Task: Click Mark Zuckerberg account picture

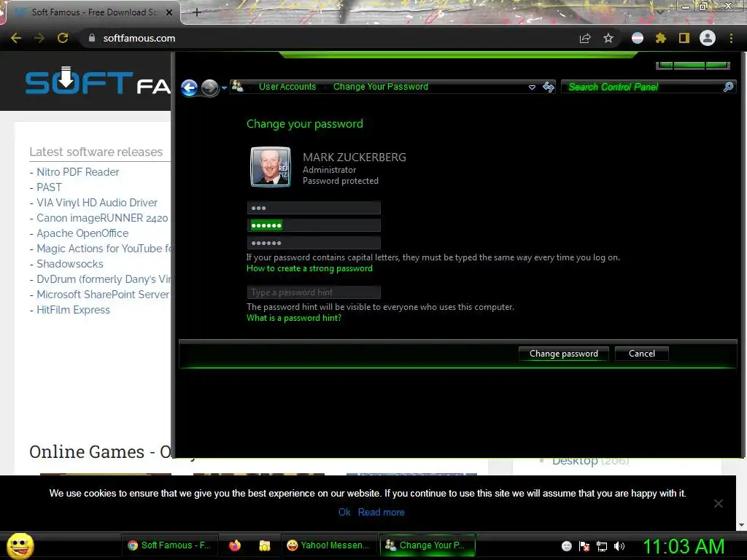Action: tap(271, 167)
